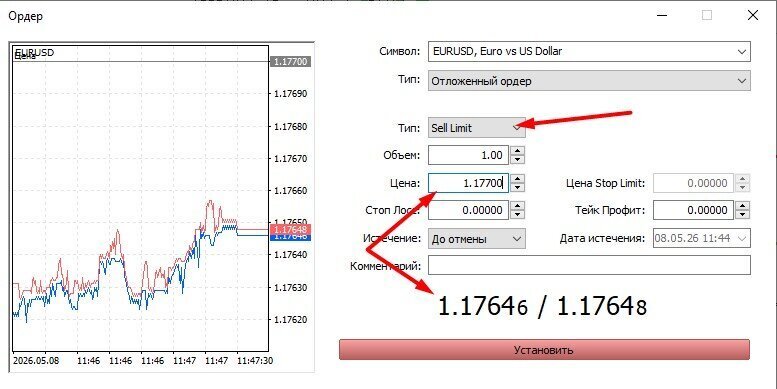Image resolution: width=777 pixels, height=389 pixels.
Task: Click the Цена Stop Limit field
Action: click(x=694, y=183)
